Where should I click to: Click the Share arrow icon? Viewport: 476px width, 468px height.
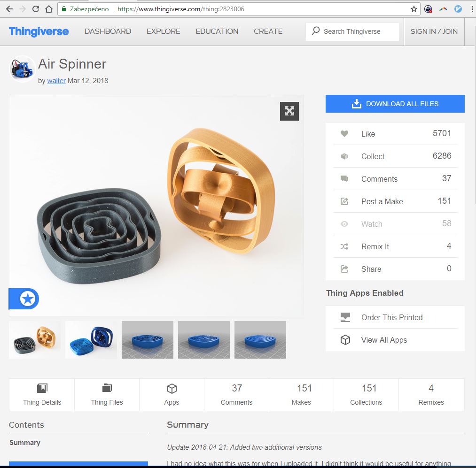coord(344,269)
